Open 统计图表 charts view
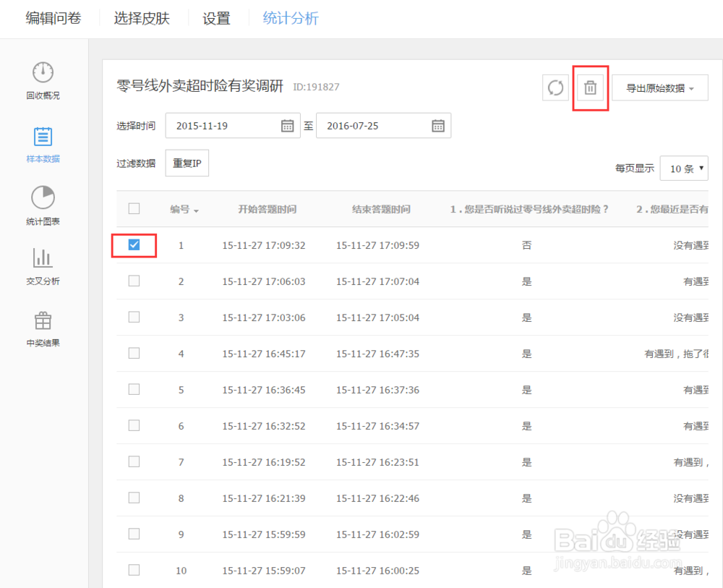Viewport: 723px width, 588px height. (x=42, y=205)
